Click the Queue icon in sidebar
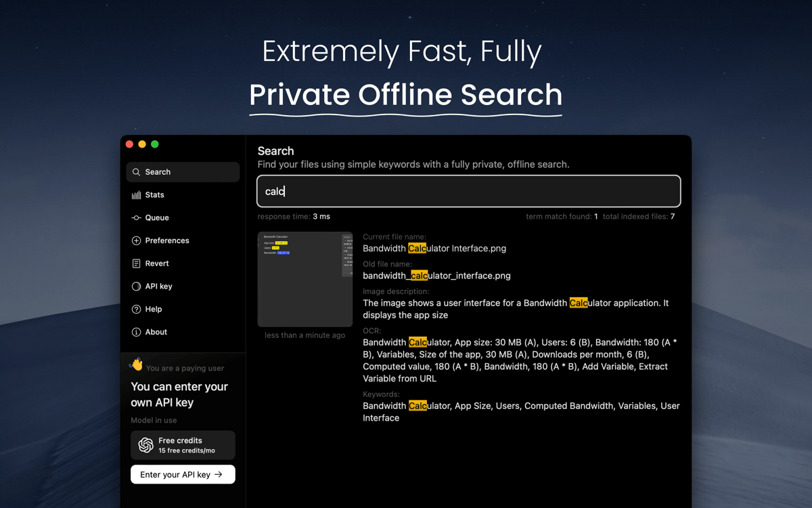The height and width of the screenshot is (508, 812). point(136,218)
